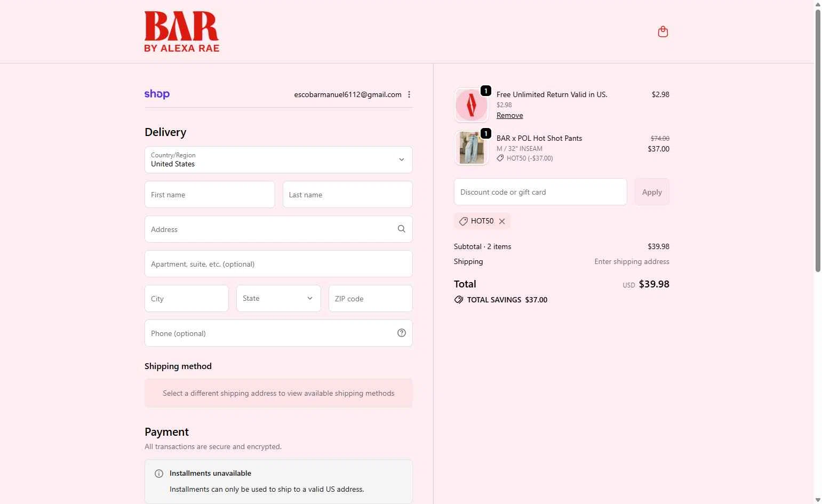The width and height of the screenshot is (822, 504).
Task: Click the Delivery section heading
Action: click(x=165, y=132)
